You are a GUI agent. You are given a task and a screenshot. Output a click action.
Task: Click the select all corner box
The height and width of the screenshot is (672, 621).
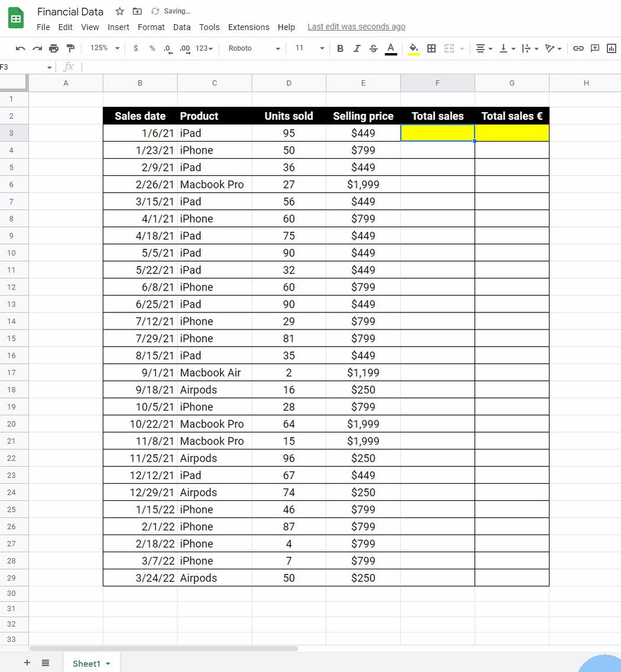pos(14,82)
